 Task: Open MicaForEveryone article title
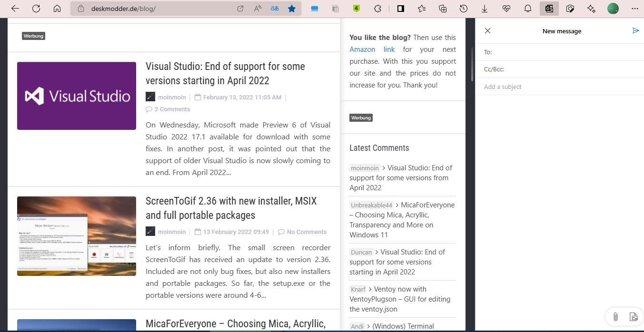click(236, 324)
